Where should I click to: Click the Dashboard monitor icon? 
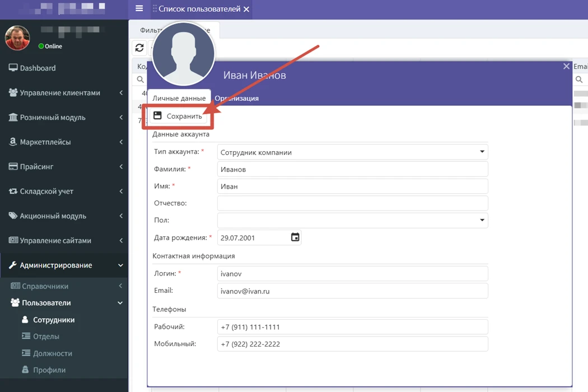pos(13,68)
